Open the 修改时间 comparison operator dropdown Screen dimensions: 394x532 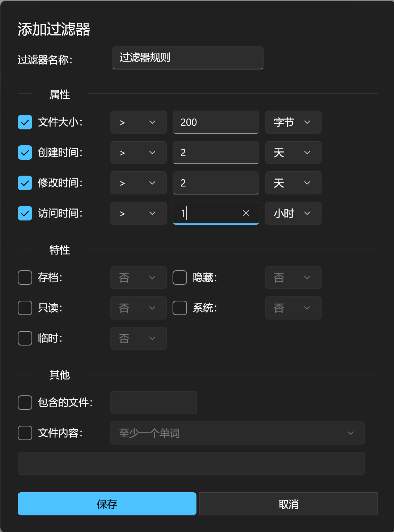coord(139,183)
